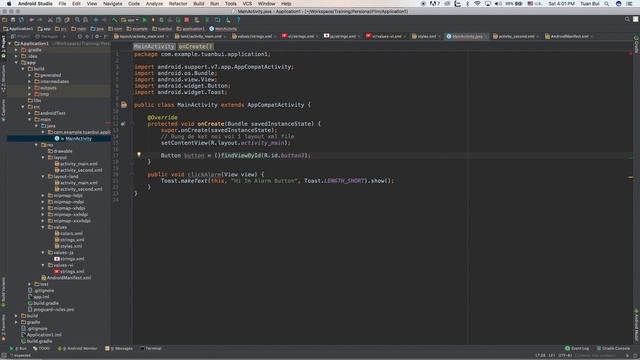Open the run configuration app dropdown
The width and height of the screenshot is (640, 360).
click(x=130, y=20)
